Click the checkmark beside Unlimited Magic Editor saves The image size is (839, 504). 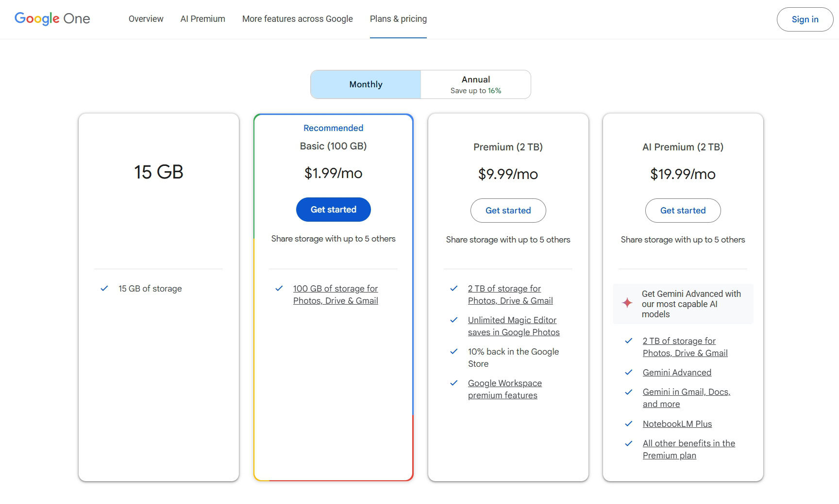[453, 320]
